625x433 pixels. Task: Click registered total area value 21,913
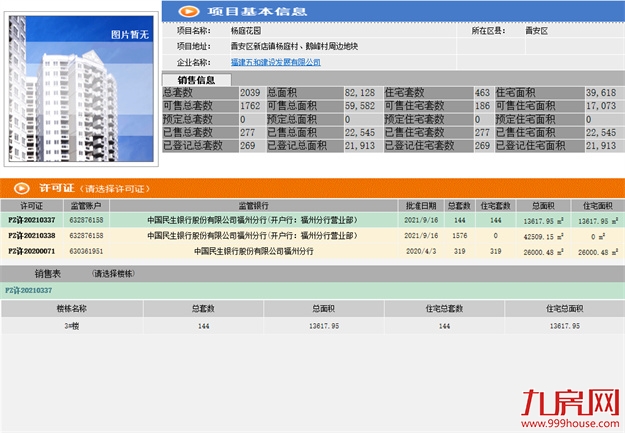(360, 146)
